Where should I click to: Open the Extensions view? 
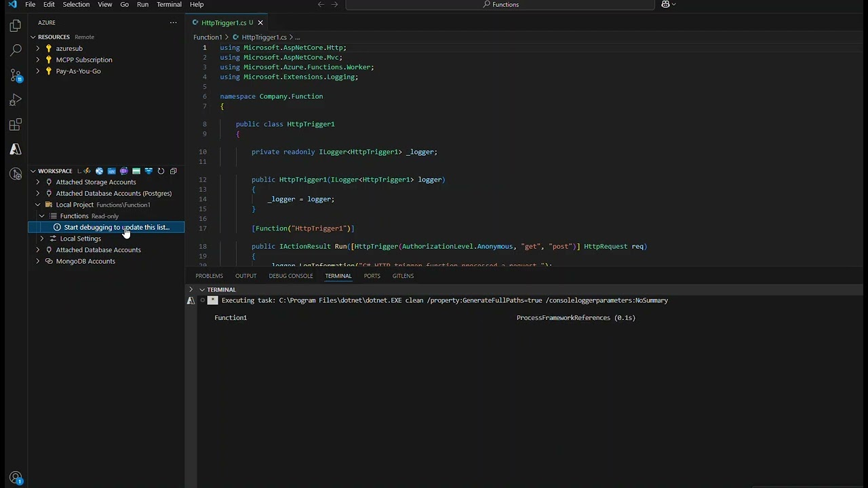pyautogui.click(x=15, y=125)
